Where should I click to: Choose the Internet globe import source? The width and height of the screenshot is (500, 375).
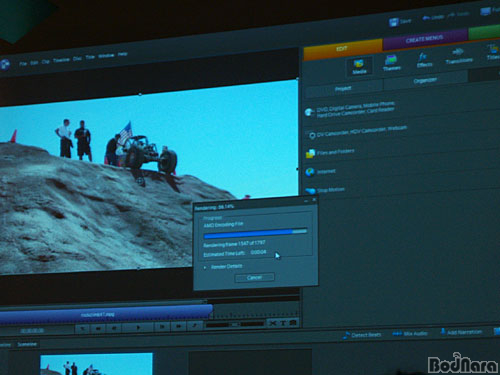pyautogui.click(x=310, y=172)
